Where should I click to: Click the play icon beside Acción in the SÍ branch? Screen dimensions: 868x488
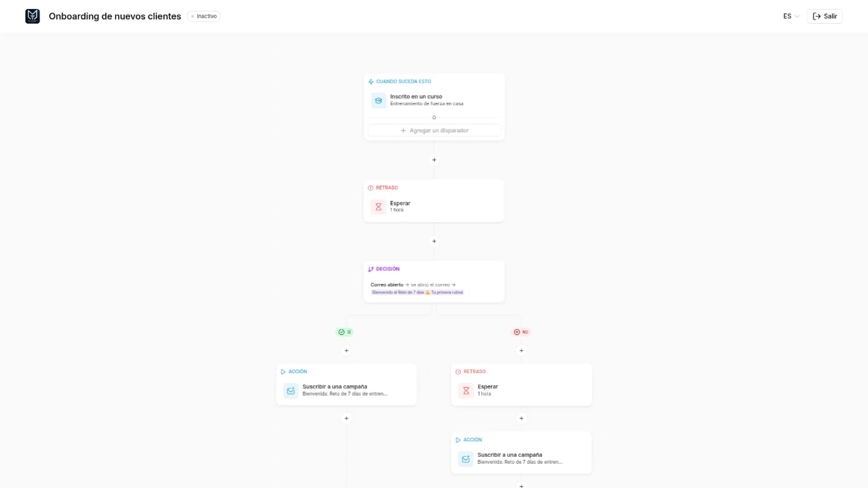tap(283, 372)
